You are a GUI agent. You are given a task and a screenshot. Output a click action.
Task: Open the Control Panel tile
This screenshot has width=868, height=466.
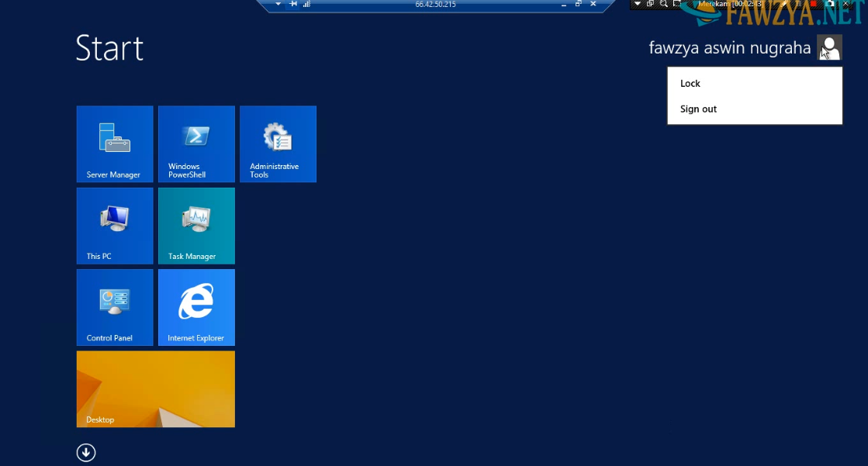click(x=115, y=307)
